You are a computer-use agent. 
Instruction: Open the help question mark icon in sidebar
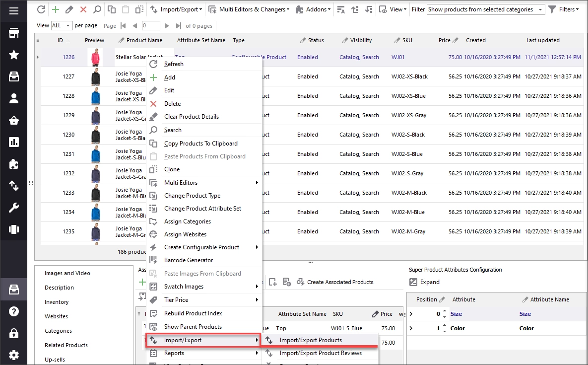14,311
